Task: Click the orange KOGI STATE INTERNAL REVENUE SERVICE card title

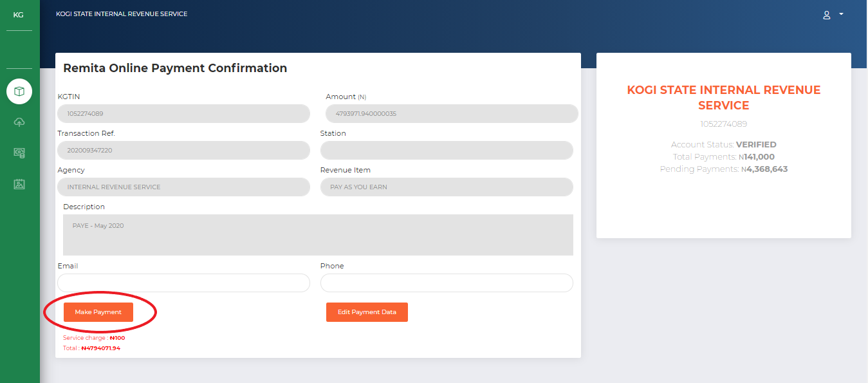Action: [724, 98]
